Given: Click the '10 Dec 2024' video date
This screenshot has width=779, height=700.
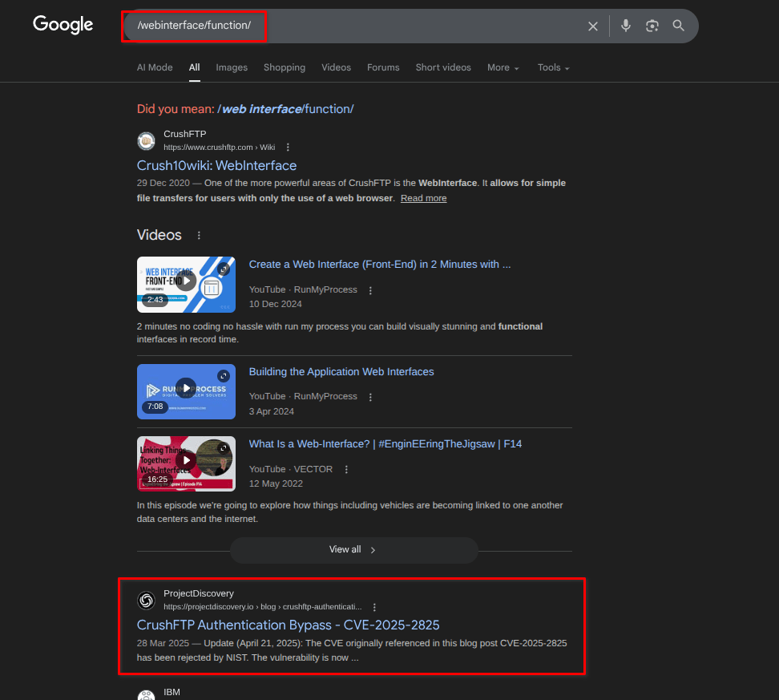Looking at the screenshot, I should (275, 304).
